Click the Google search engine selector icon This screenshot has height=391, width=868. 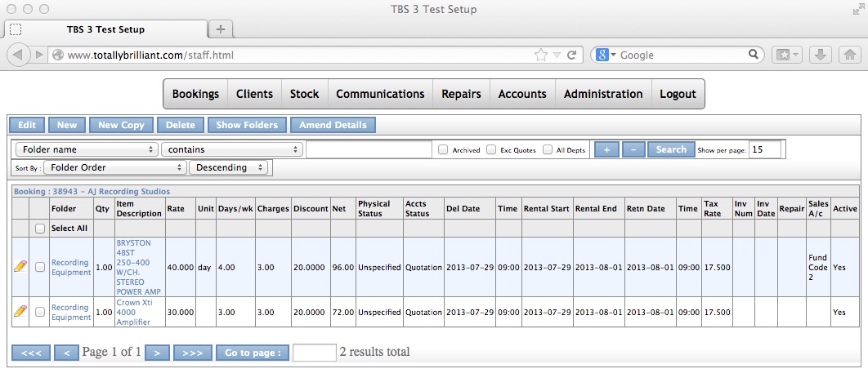[x=606, y=55]
